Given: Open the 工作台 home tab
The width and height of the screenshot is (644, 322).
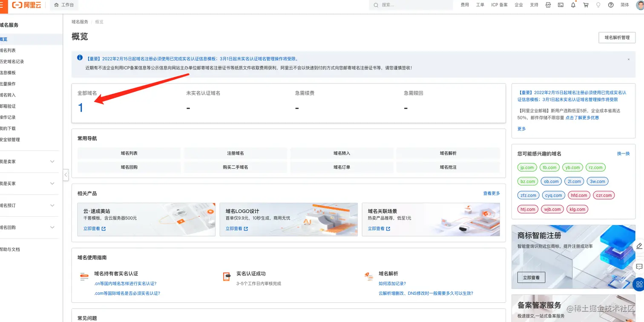Looking at the screenshot, I should point(64,5).
